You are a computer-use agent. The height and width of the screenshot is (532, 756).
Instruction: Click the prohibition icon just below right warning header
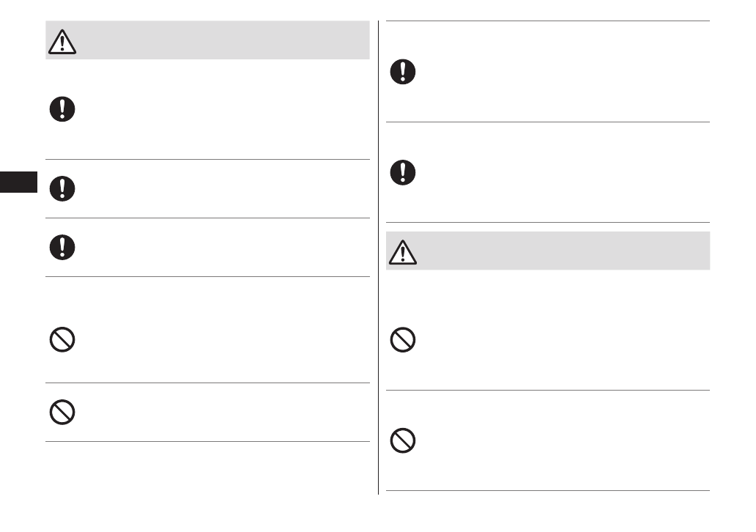[402, 340]
